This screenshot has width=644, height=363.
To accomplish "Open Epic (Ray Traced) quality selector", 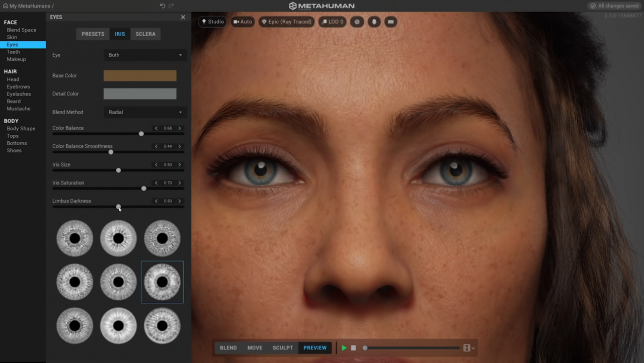I will (287, 22).
